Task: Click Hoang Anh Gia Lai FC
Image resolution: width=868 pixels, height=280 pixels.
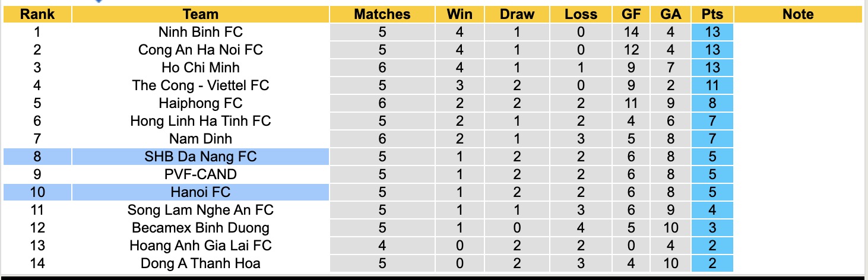Action: (x=201, y=246)
